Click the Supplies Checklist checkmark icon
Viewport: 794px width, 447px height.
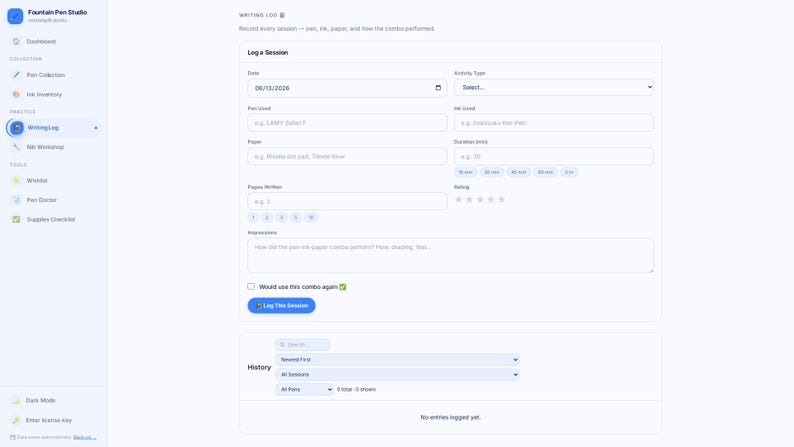[16, 220]
